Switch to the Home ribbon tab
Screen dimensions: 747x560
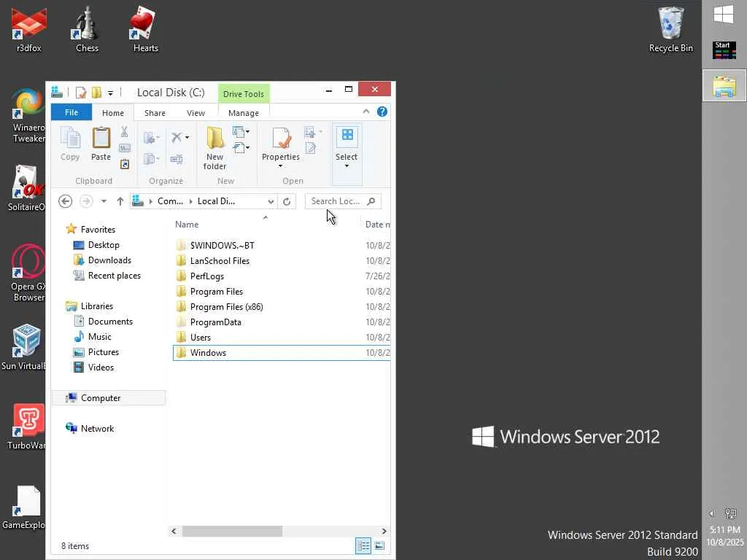pyautogui.click(x=113, y=113)
